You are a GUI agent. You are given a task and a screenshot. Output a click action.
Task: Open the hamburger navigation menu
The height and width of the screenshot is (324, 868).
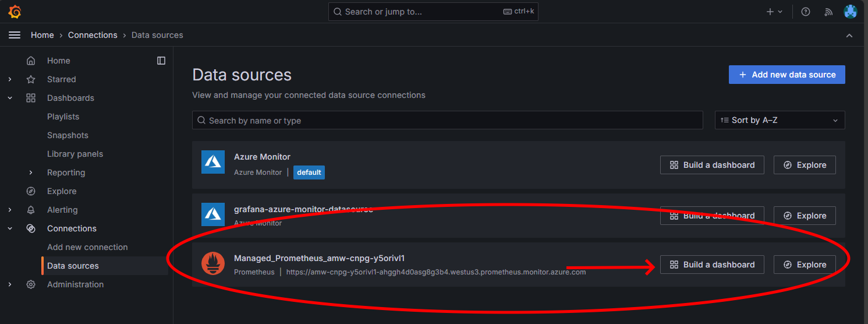coord(15,35)
